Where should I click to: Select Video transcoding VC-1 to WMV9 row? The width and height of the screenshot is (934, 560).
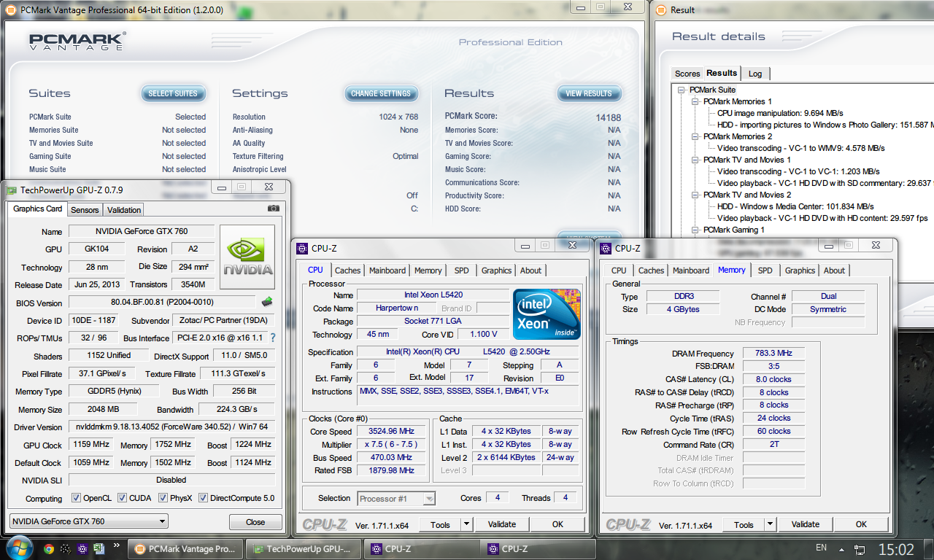800,148
